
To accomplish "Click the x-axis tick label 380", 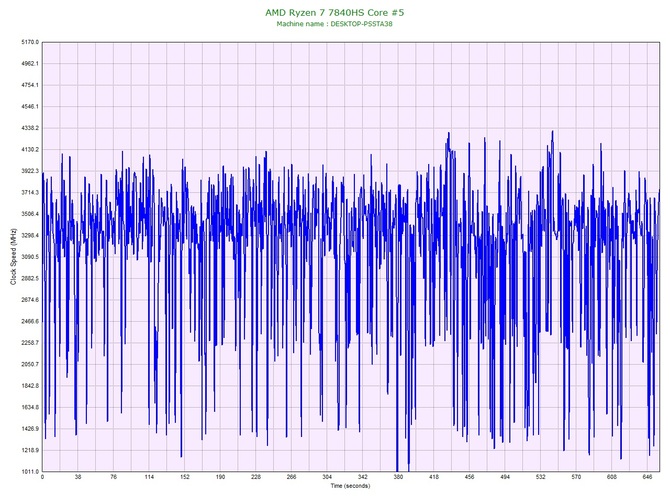I will click(x=398, y=477).
